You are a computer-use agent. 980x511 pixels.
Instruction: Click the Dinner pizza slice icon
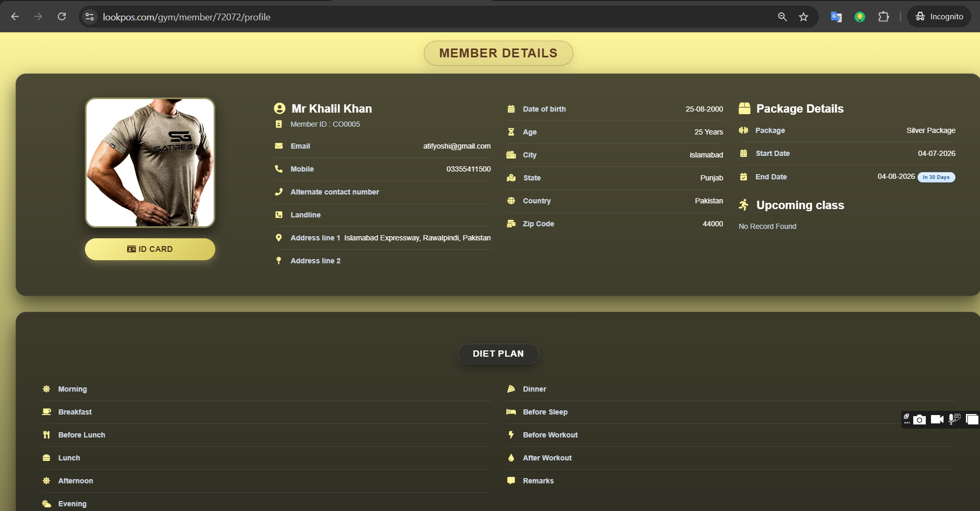511,389
